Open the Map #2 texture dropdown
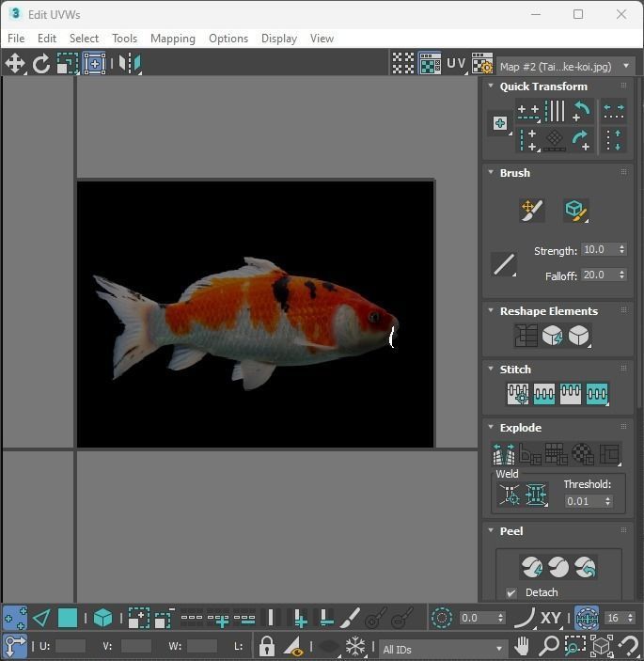The width and height of the screenshot is (644, 661). (x=565, y=67)
